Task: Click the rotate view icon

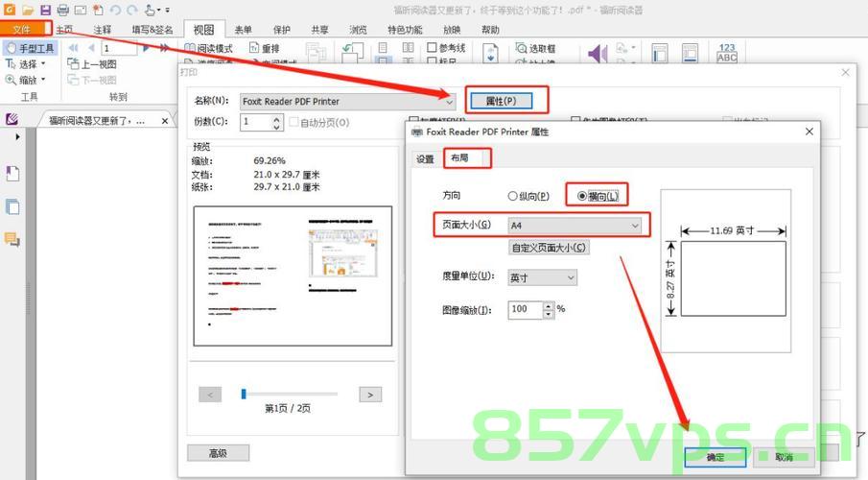Action: [x=352, y=53]
